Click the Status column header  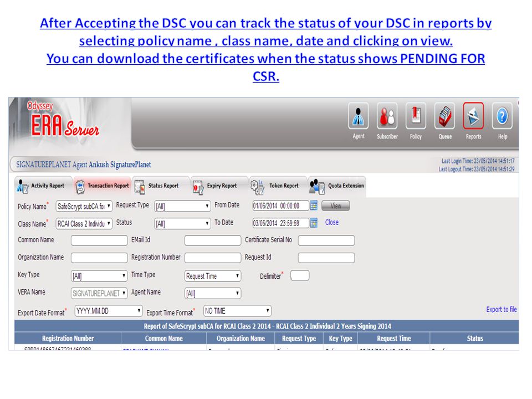tap(475, 338)
